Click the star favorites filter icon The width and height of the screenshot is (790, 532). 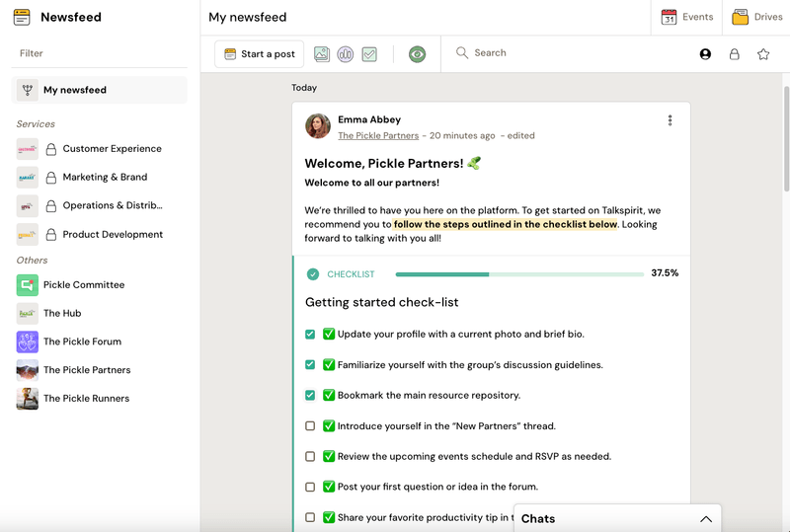[763, 54]
